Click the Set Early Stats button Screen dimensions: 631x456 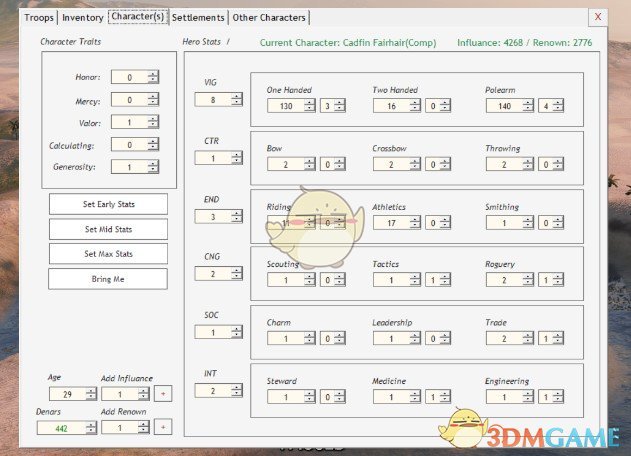point(108,204)
